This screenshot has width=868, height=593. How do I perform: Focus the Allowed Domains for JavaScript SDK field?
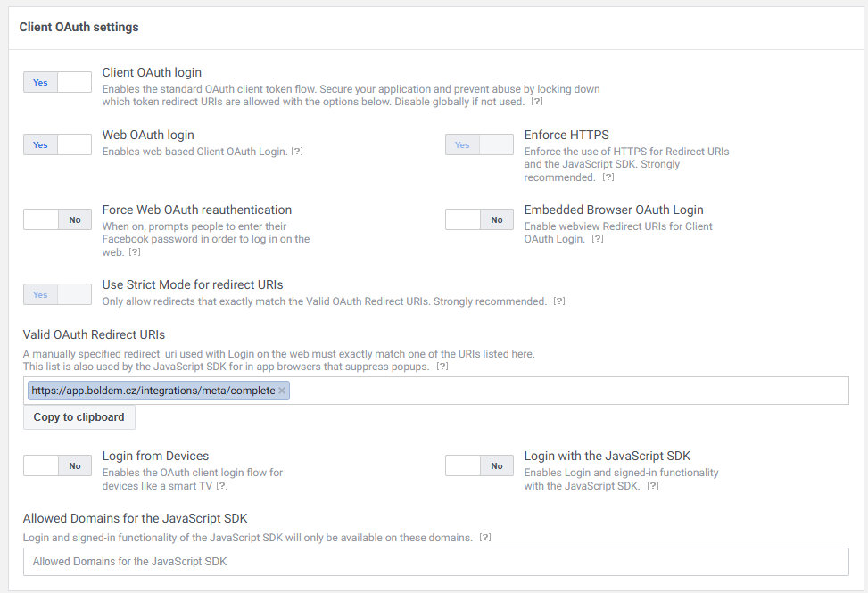point(436,562)
